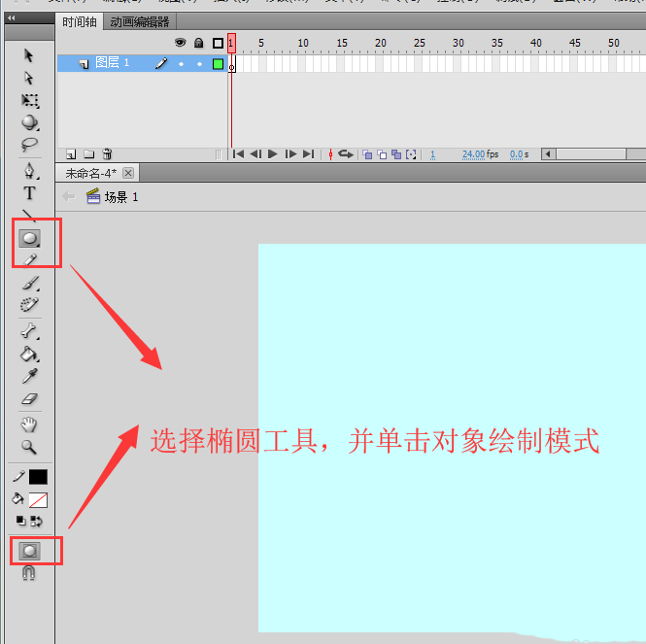Select the Brush tool
646x644 pixels.
click(30, 283)
